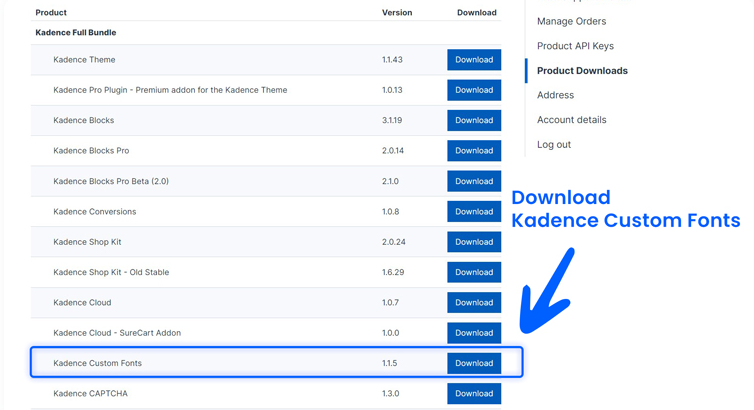Download Kadence Shop Kit 2.0.24
The image size is (754, 410).
[473, 242]
